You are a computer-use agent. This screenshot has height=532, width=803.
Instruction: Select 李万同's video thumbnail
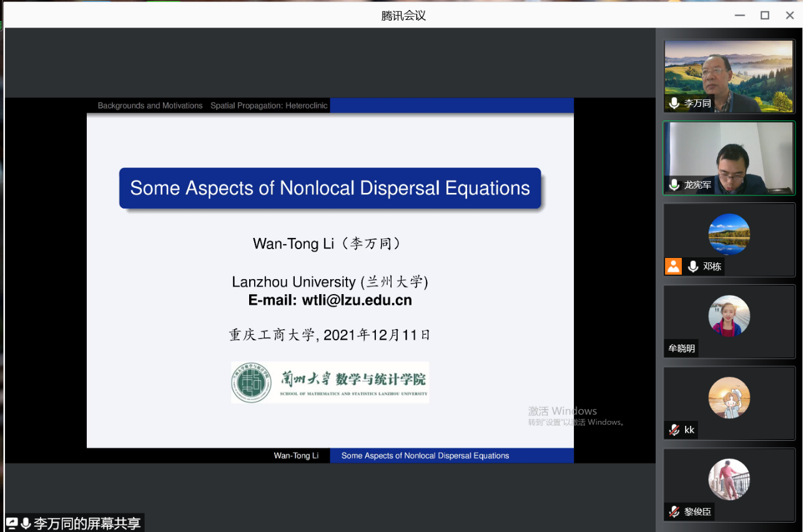pyautogui.click(x=729, y=76)
